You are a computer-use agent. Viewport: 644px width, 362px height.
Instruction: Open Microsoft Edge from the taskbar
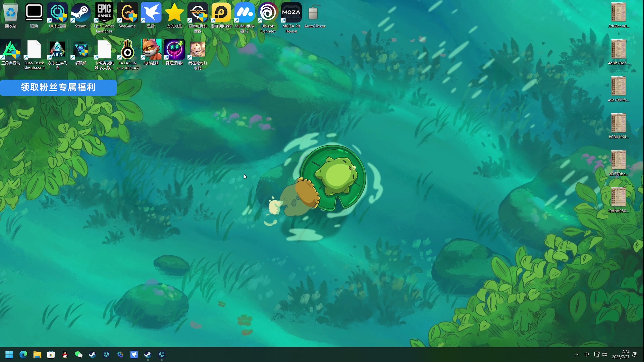tap(23, 355)
